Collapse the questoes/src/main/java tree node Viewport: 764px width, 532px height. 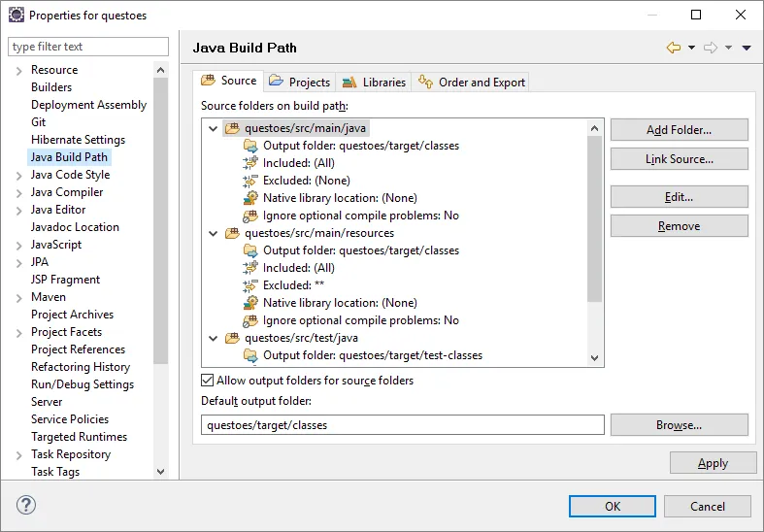[x=214, y=128]
